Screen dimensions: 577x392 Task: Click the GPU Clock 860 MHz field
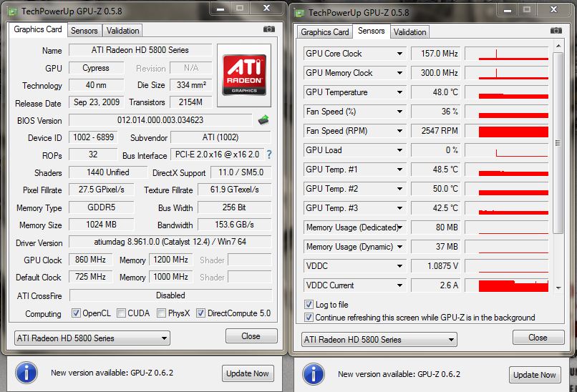point(90,260)
